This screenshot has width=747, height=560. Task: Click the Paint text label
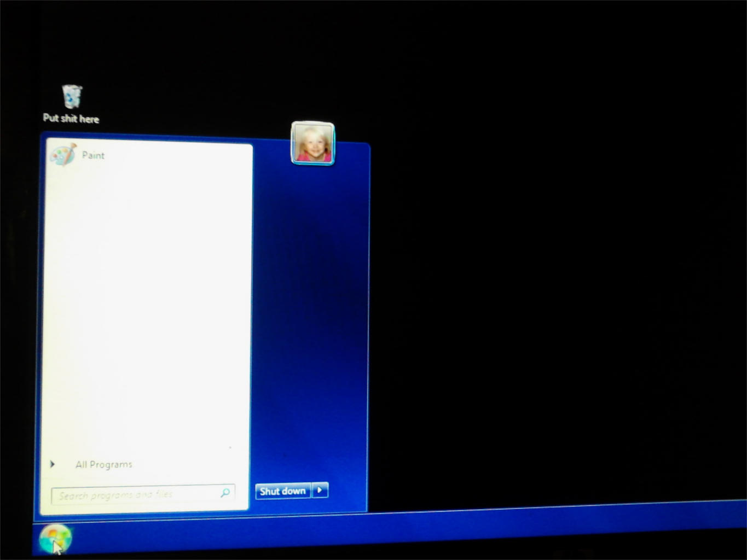tap(93, 155)
